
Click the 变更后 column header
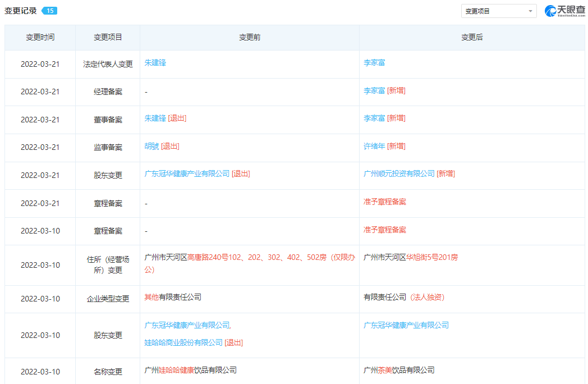(x=472, y=37)
